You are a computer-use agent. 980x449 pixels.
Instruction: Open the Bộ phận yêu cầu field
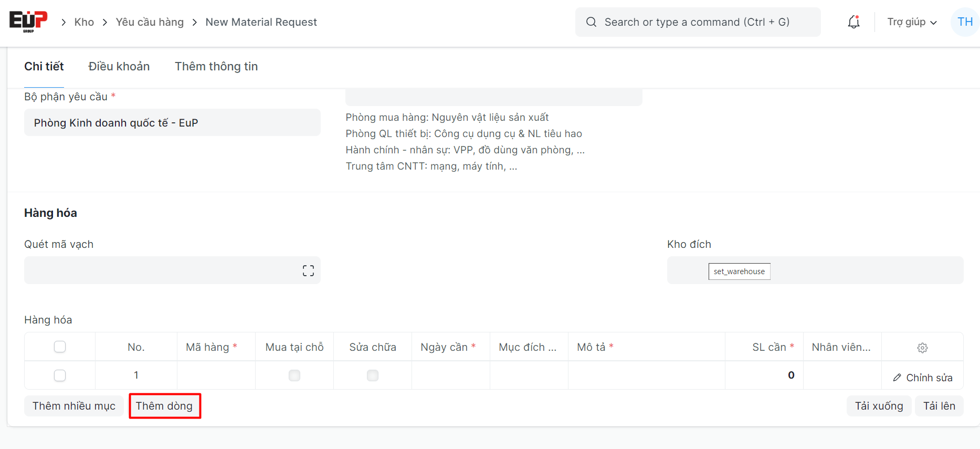[x=172, y=123]
